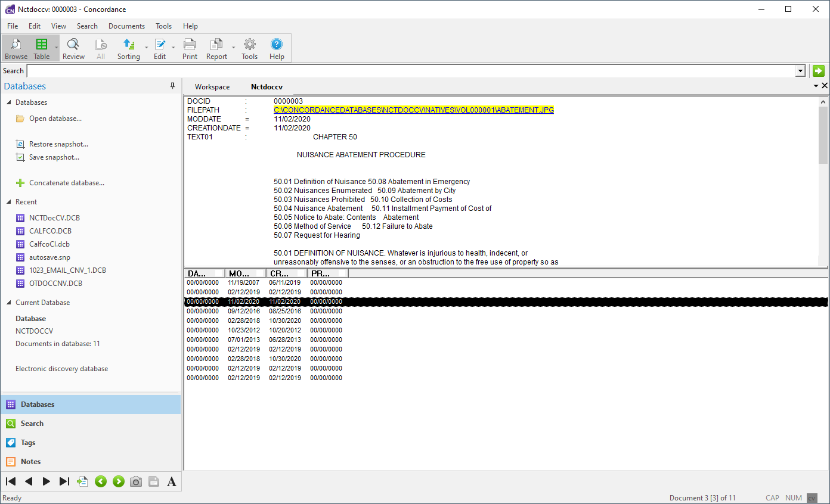830x504 pixels.
Task: Open Table view dropdown arrow
Action: (57, 48)
